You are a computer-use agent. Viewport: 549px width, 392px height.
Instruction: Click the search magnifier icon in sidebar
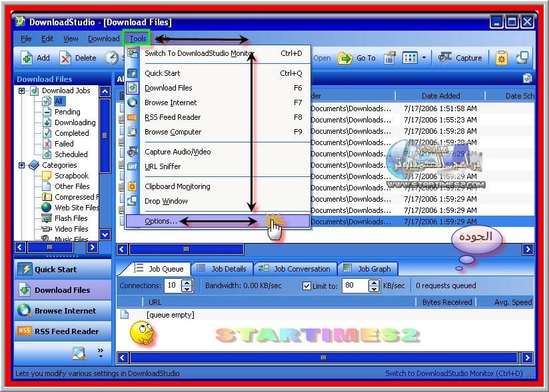[79, 353]
